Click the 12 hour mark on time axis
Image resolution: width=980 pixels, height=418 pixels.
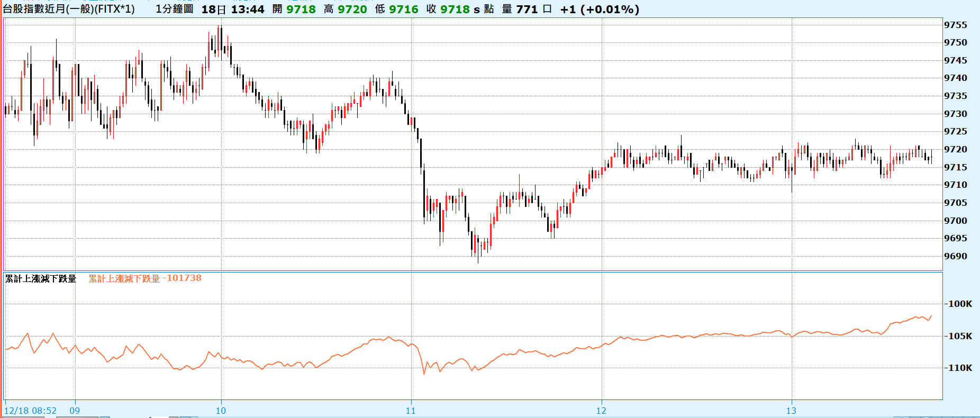click(601, 411)
